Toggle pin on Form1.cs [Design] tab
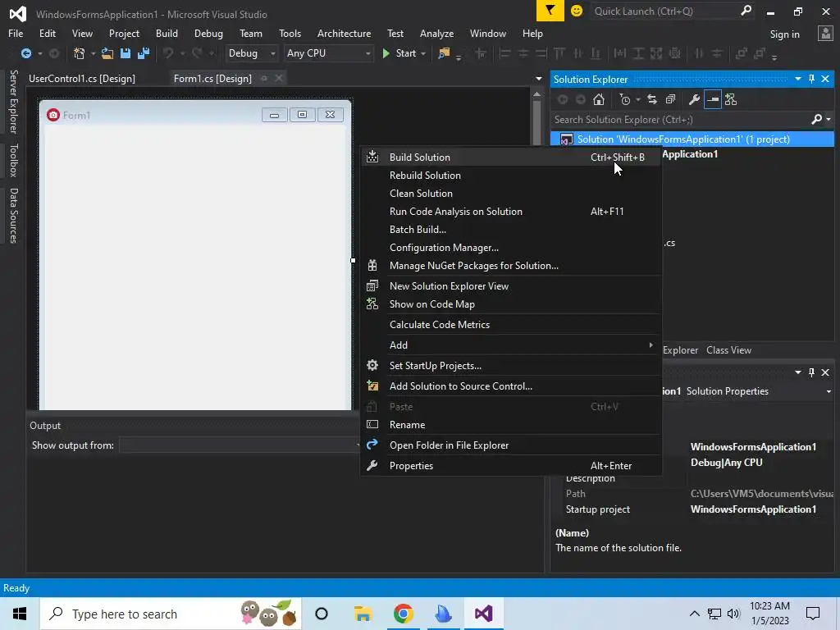The width and height of the screenshot is (840, 630). click(264, 78)
